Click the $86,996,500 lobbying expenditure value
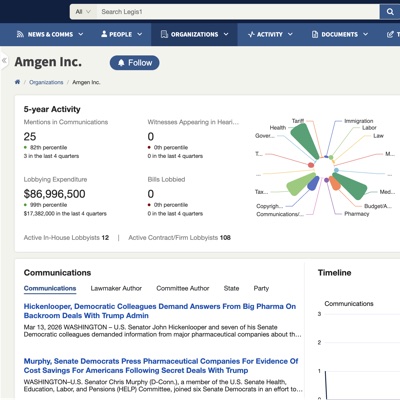 coord(55,194)
